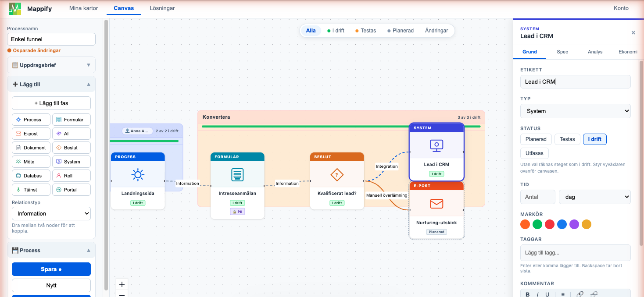
Task: Click the Spara button
Action: coord(51,269)
